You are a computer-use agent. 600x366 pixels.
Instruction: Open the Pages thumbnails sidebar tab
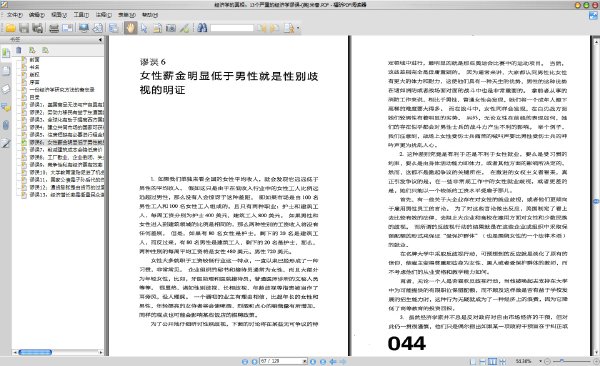point(6,71)
